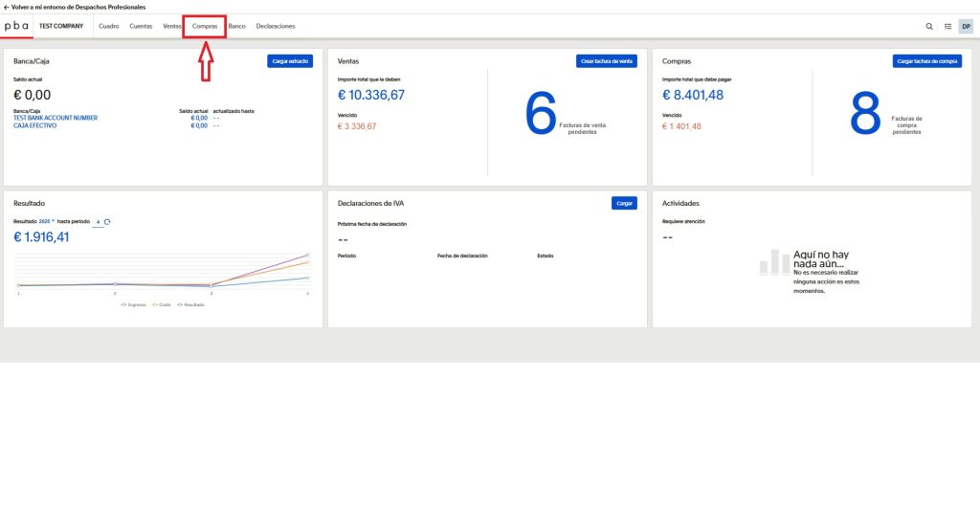
Task: Expand the 2025 year dropdown in Resultado
Action: pyautogui.click(x=47, y=221)
